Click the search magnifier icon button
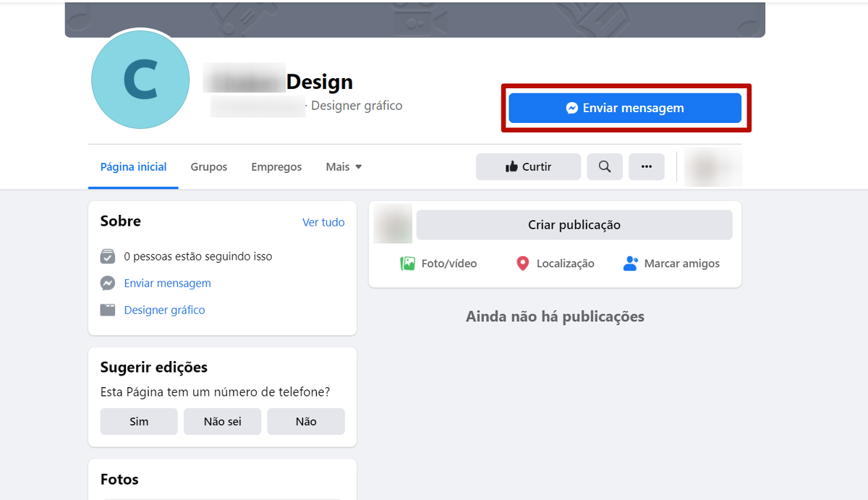The image size is (868, 500). (605, 167)
